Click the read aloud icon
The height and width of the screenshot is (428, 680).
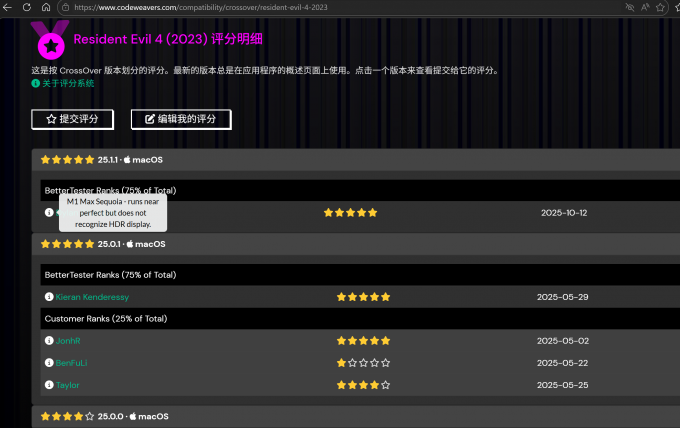pos(645,7)
